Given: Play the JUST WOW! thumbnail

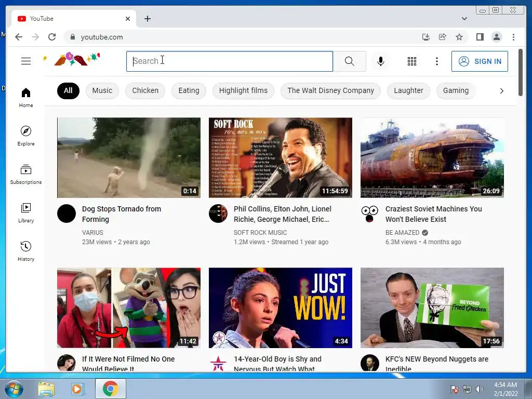Looking at the screenshot, I should (280, 308).
